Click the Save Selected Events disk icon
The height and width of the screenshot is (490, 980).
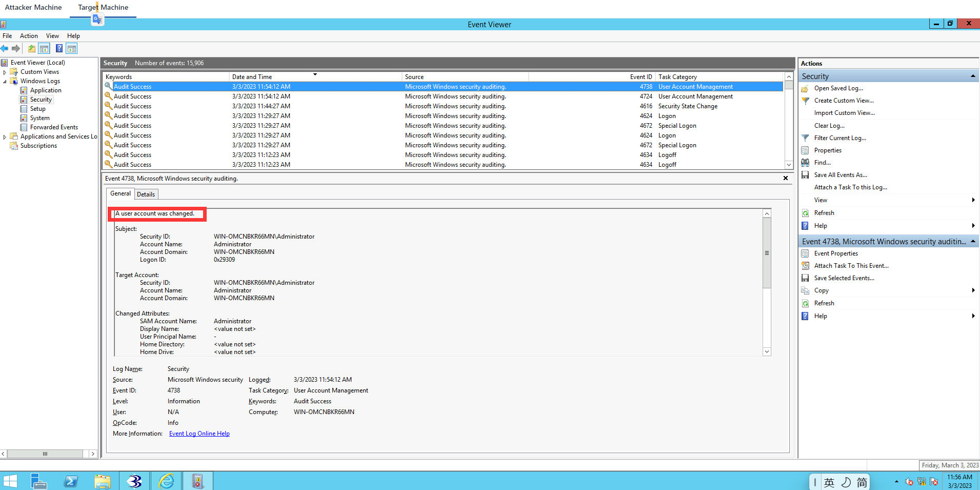click(x=805, y=278)
